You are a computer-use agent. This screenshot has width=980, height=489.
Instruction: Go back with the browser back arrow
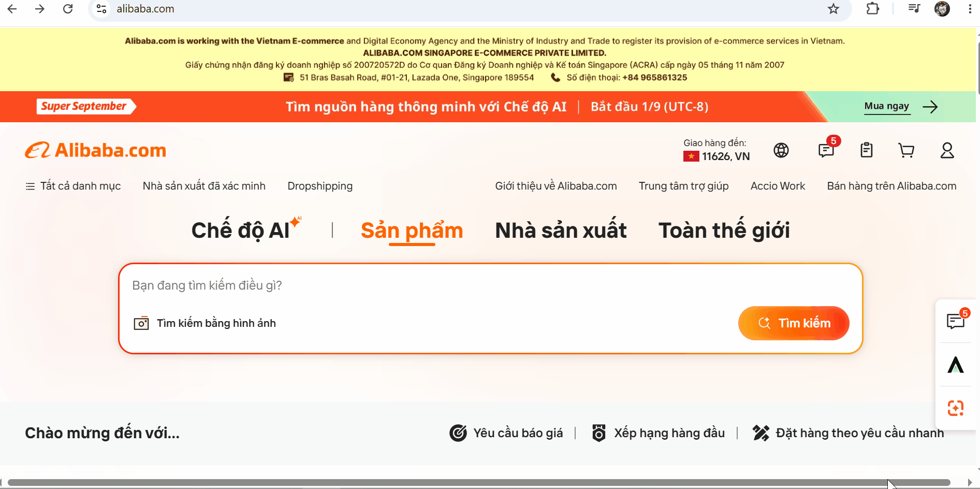[x=12, y=9]
